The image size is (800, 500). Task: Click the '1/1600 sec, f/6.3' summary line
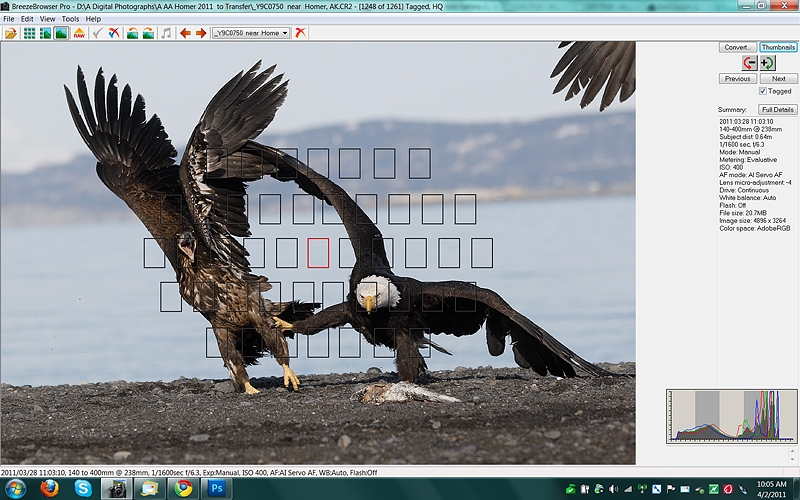(742, 144)
